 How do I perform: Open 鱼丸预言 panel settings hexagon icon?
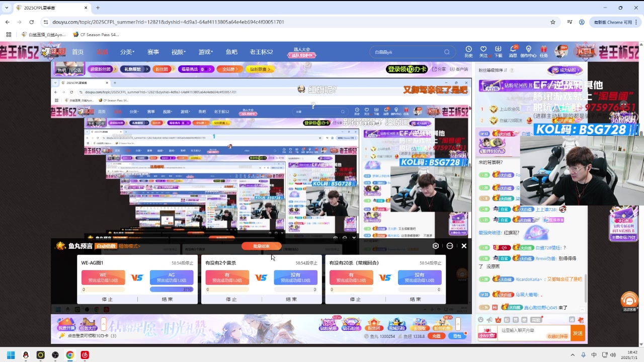pos(436,246)
